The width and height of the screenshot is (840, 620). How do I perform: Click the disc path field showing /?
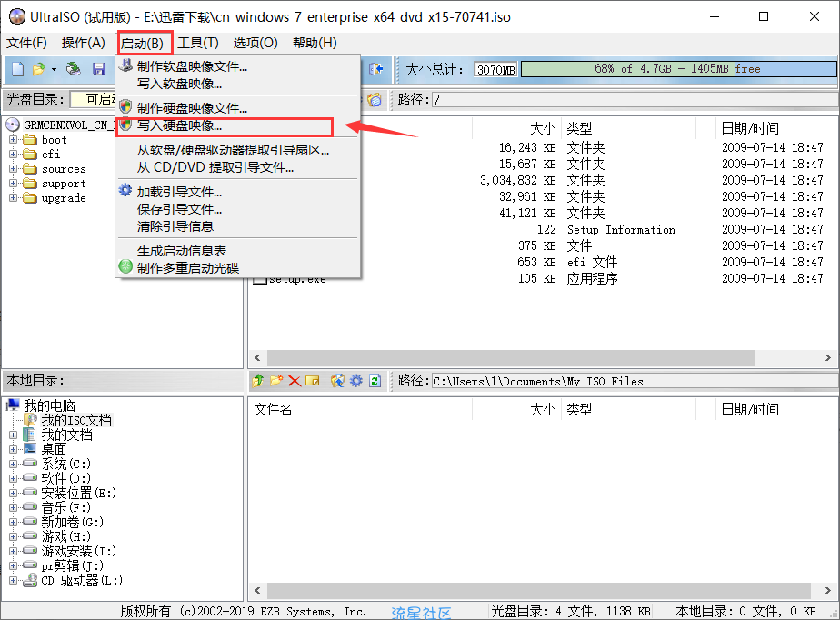635,100
